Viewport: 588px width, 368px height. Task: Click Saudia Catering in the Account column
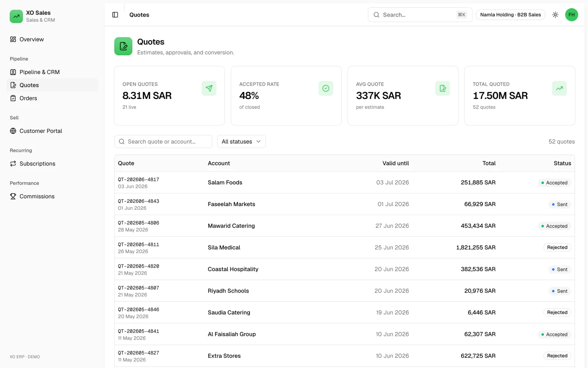229,313
